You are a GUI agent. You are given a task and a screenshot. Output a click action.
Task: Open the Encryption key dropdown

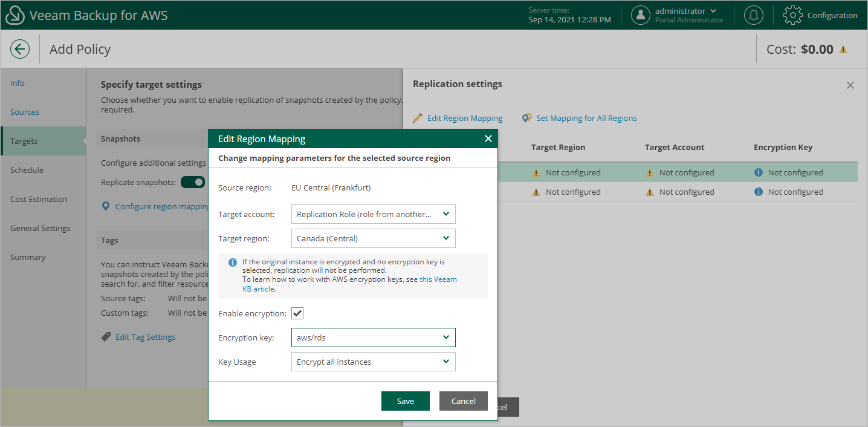(373, 337)
